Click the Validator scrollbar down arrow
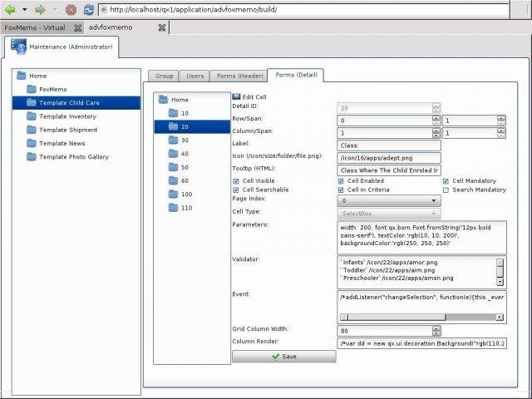532x399 pixels. click(500, 282)
